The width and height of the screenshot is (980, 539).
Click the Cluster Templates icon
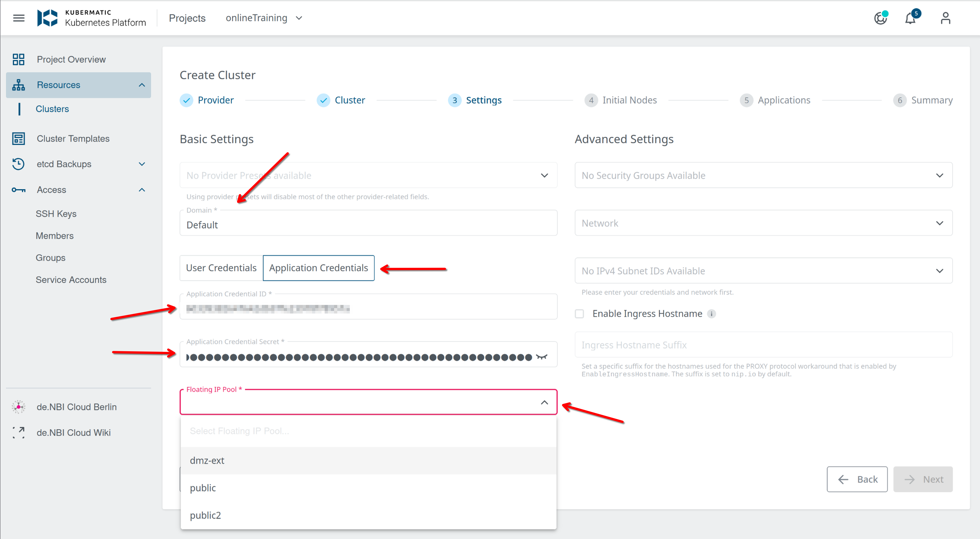click(18, 139)
